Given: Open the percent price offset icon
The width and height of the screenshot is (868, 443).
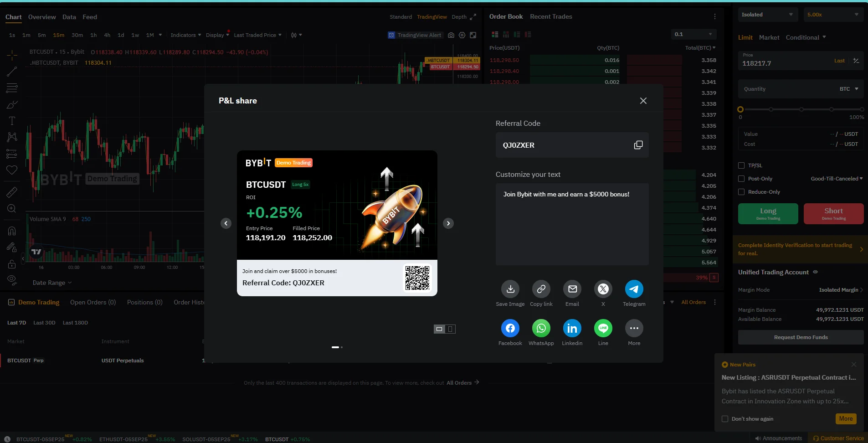Looking at the screenshot, I should pos(856,61).
